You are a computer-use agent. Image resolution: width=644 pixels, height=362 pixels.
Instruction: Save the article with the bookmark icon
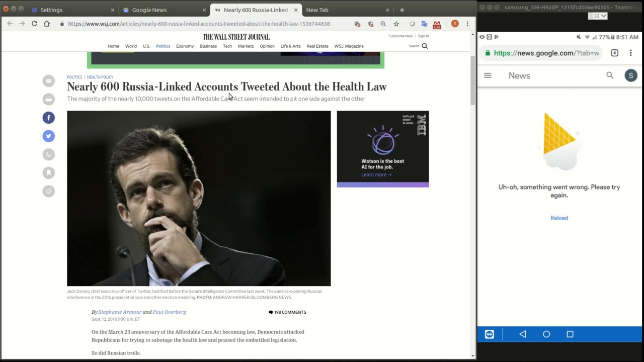[x=48, y=172]
